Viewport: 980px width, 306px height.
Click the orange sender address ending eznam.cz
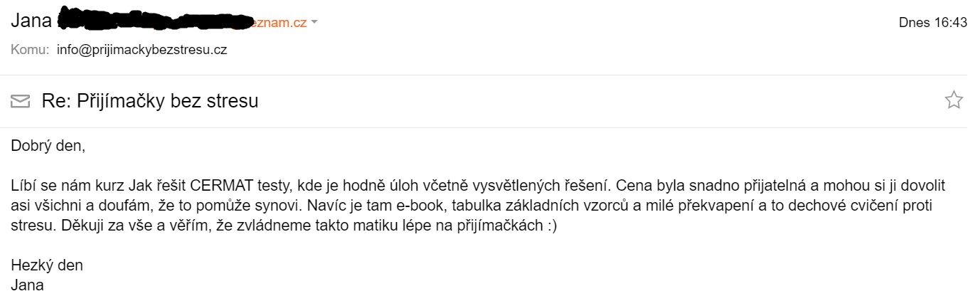280,23
